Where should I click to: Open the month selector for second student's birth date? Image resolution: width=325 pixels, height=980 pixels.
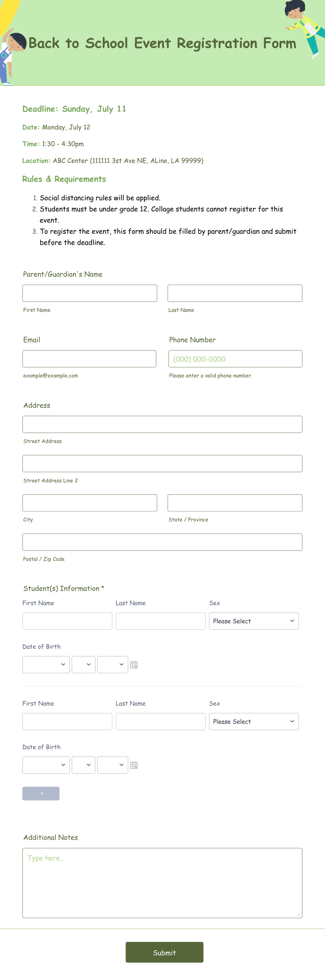tap(46, 765)
